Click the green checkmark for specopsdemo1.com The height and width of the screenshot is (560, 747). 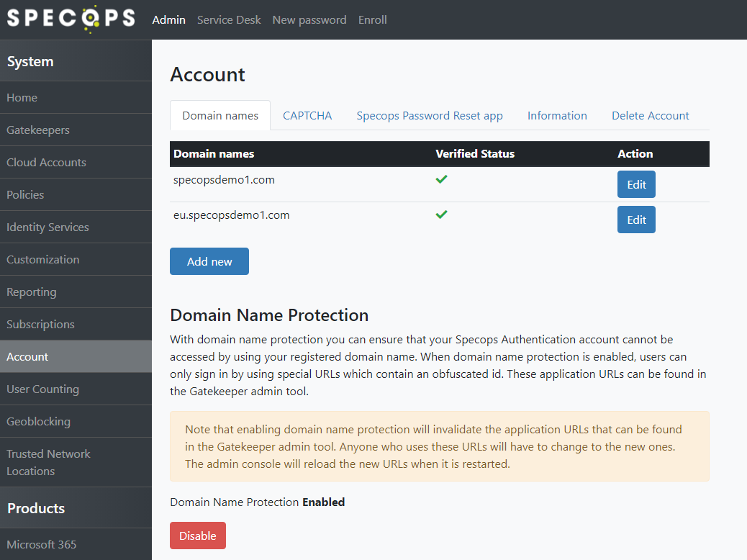pyautogui.click(x=442, y=179)
